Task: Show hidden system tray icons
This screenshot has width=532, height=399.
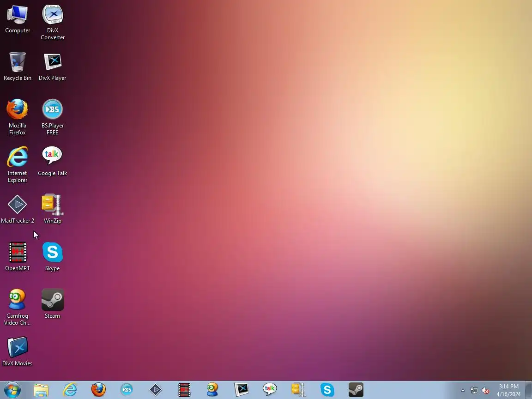Action: tap(463, 391)
